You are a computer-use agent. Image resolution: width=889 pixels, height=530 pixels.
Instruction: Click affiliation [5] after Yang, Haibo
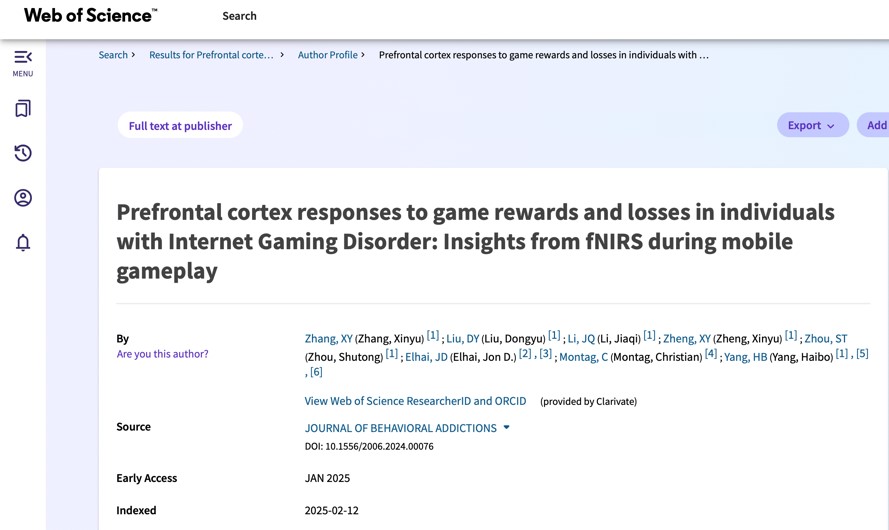[862, 354]
